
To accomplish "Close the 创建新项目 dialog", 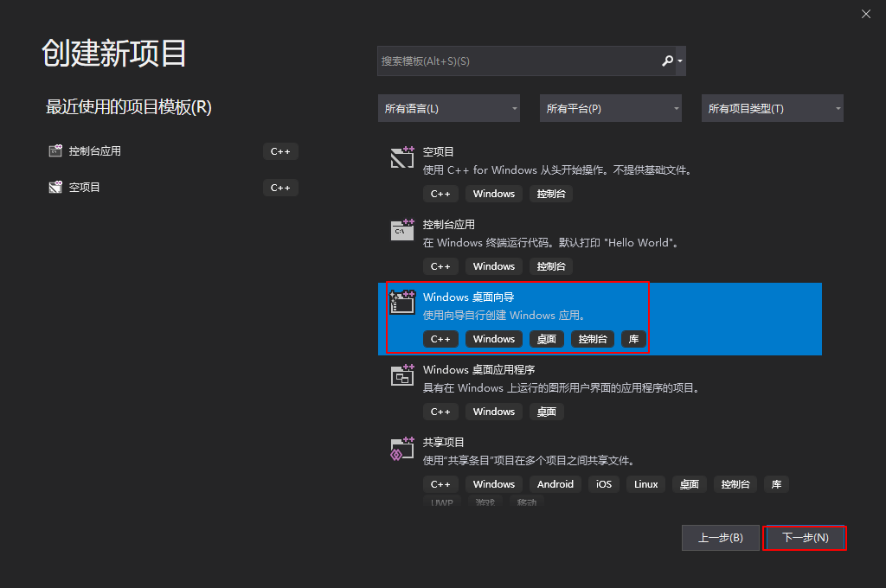I will click(x=865, y=14).
